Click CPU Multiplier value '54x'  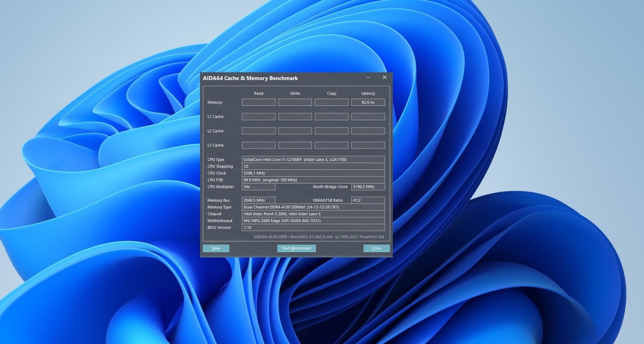click(258, 187)
